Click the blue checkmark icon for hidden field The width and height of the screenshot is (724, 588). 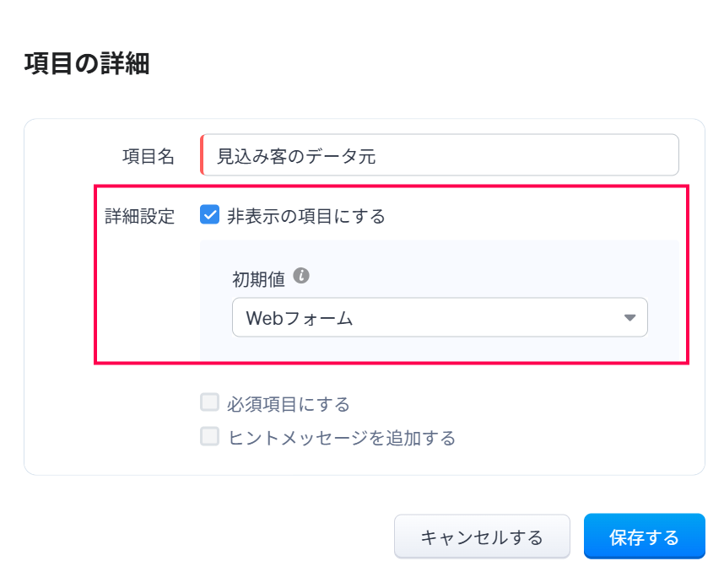coord(209,216)
